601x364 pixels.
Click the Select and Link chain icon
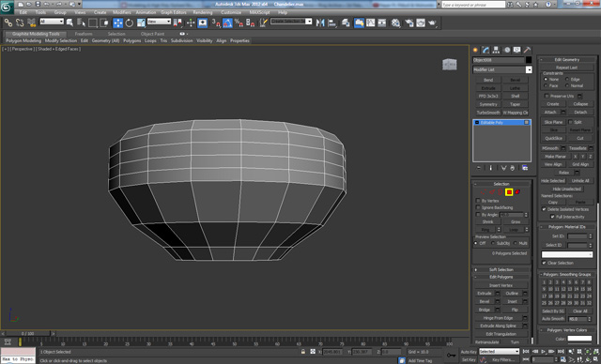click(8, 23)
